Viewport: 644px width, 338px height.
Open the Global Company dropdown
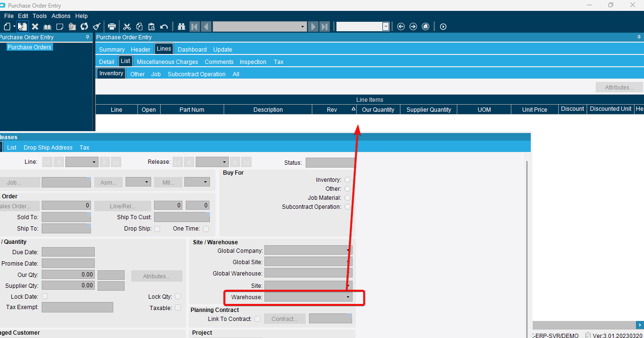pyautogui.click(x=348, y=250)
